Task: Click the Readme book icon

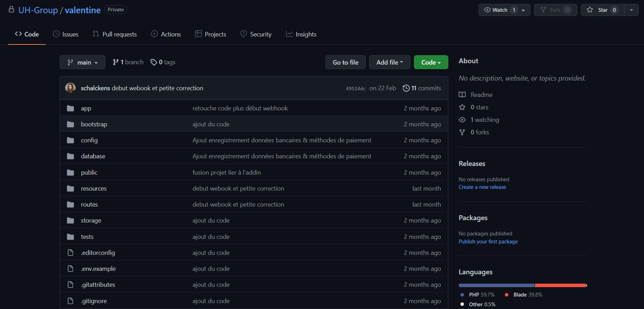Action: click(x=462, y=95)
